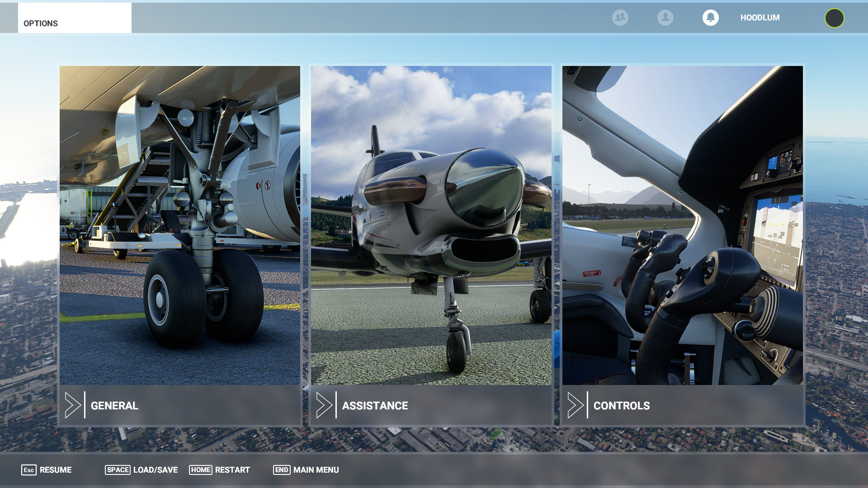Open the GENERAL options label
Viewport: 868px width, 488px height.
[114, 406]
